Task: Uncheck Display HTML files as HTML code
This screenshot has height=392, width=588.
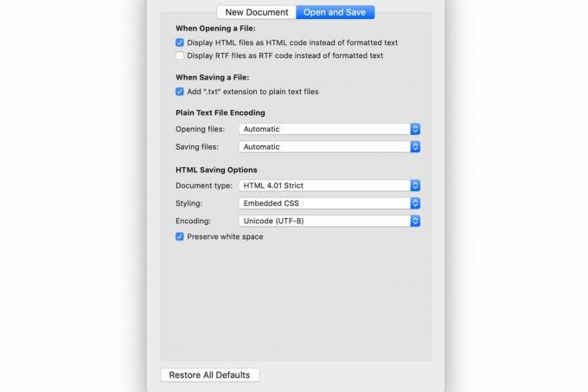Action: tap(180, 42)
